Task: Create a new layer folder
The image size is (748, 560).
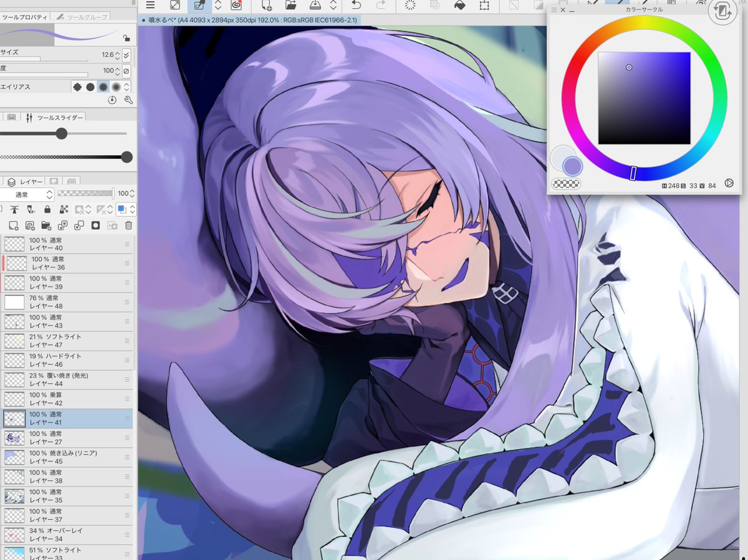Action: coord(46,225)
